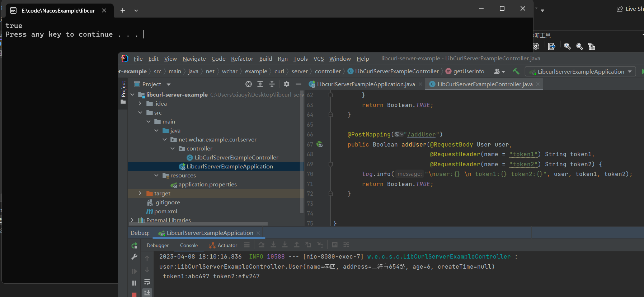Click the Select Opened File crosshair icon

(249, 84)
